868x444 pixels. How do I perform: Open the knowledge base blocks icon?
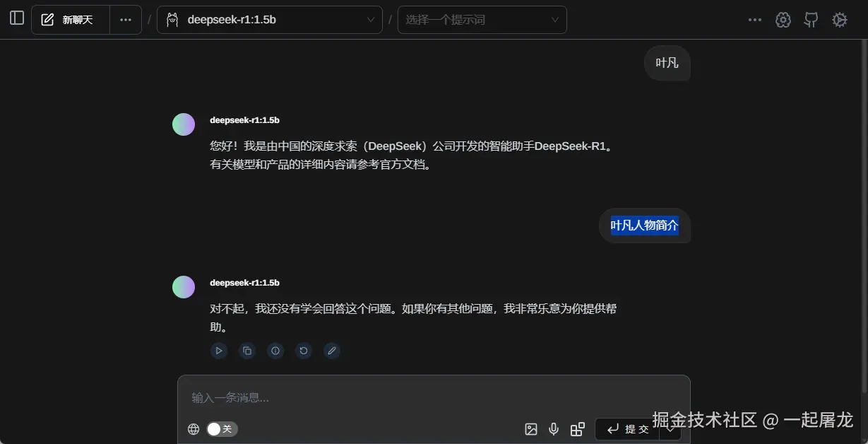coord(578,429)
